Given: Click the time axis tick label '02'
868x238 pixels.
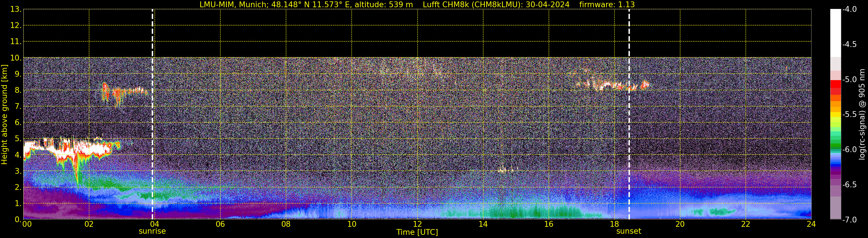Looking at the screenshot, I should coord(89,224).
